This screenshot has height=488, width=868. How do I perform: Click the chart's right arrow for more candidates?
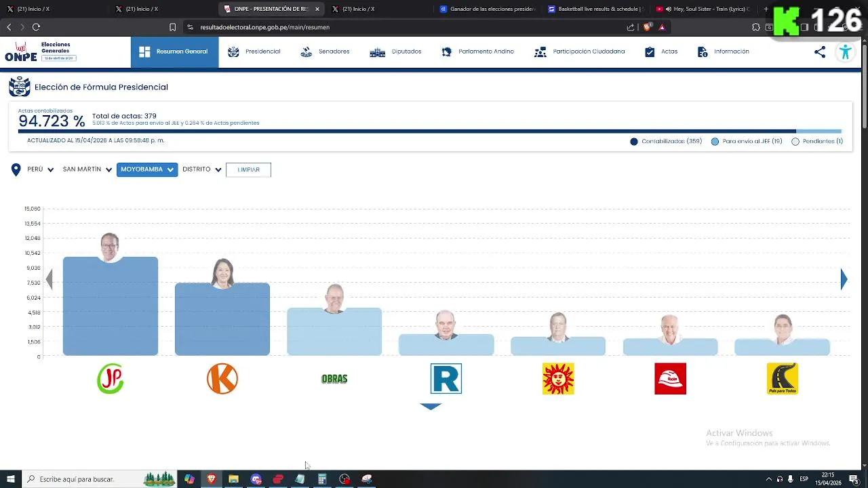pos(844,279)
